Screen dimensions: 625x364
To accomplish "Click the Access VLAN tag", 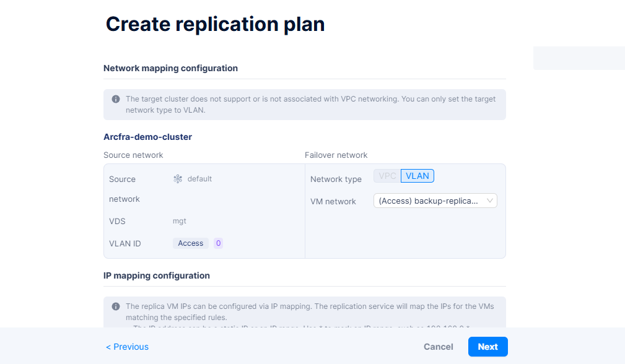I will (x=190, y=243).
